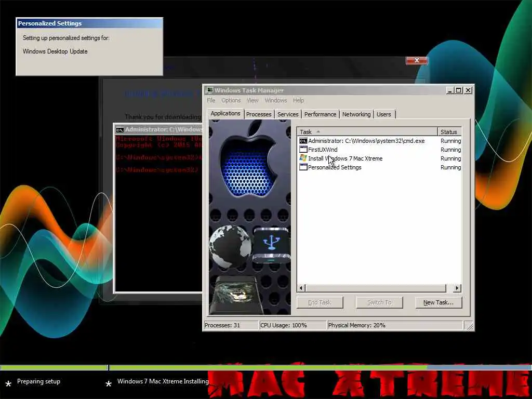Click the New Task... button
532x399 pixels.
click(438, 302)
